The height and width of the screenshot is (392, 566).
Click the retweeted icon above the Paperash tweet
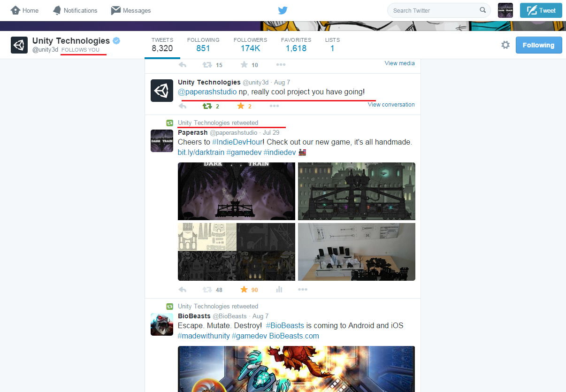pyautogui.click(x=170, y=123)
